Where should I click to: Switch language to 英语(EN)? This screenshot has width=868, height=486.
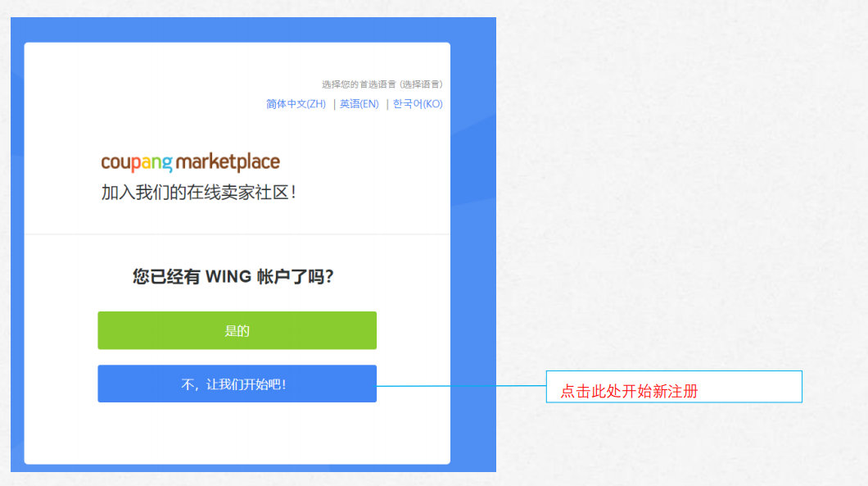[359, 104]
